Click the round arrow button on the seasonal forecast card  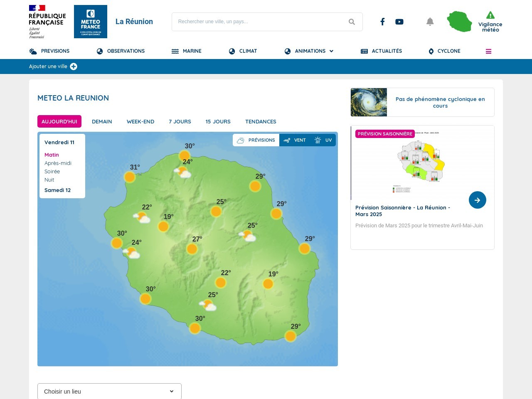coord(478,200)
